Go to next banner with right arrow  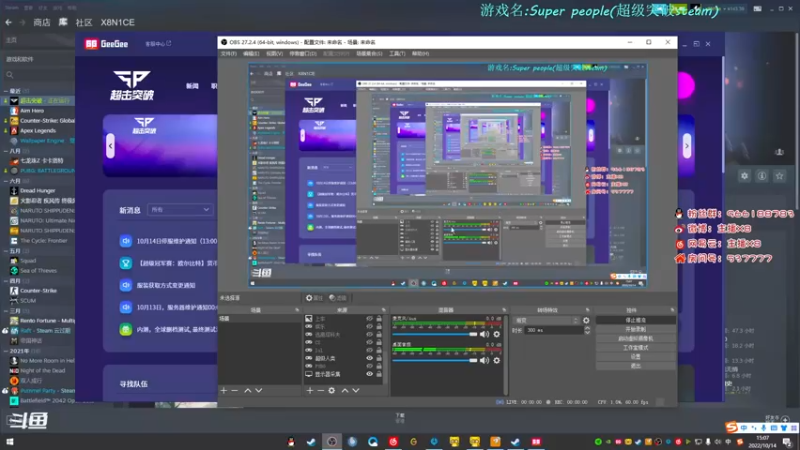pos(687,146)
